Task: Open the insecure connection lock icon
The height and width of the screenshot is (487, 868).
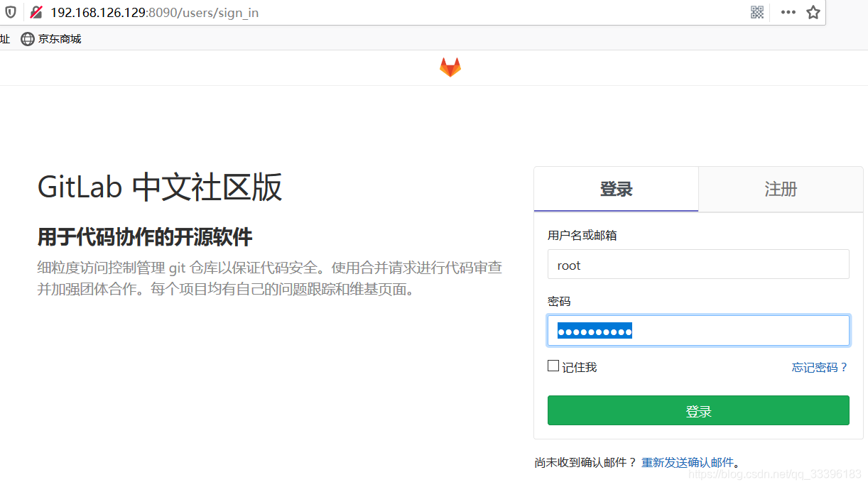Action: click(x=36, y=13)
